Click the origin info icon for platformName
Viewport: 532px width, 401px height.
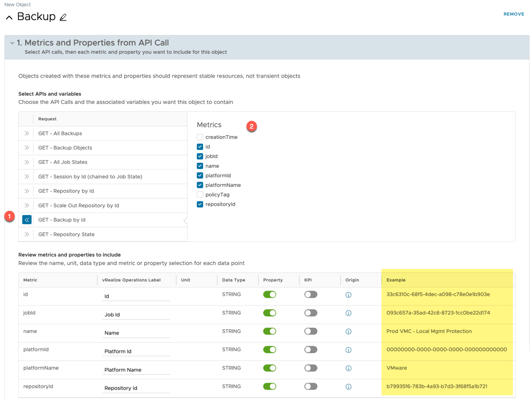point(348,368)
